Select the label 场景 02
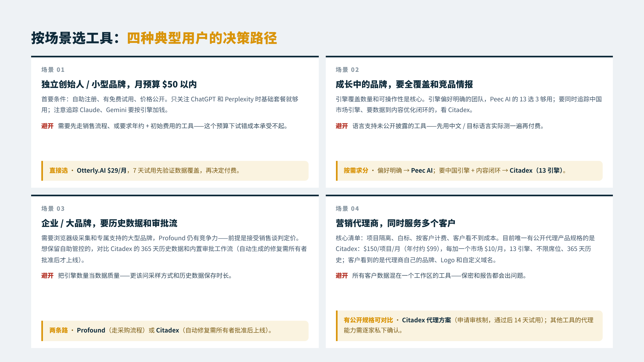Viewport: 644px width, 362px height. point(347,70)
